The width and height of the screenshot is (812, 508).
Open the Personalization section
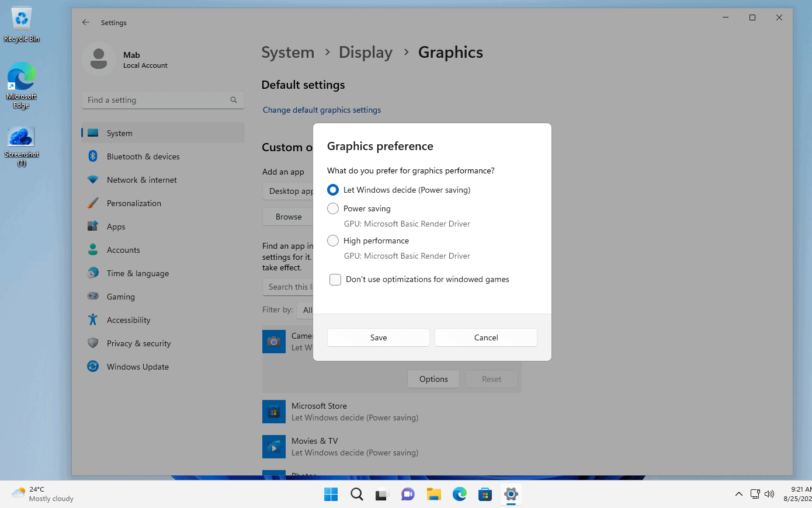134,203
